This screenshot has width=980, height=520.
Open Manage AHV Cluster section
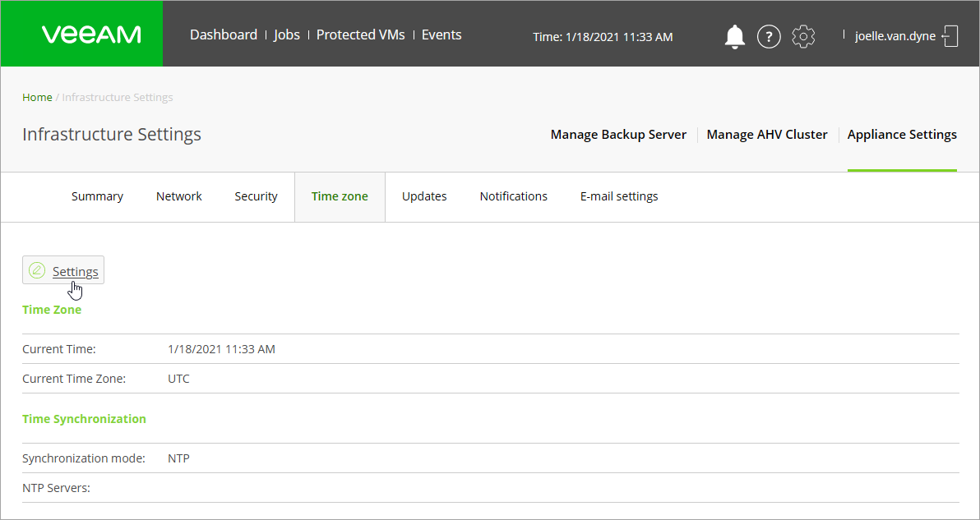[767, 134]
